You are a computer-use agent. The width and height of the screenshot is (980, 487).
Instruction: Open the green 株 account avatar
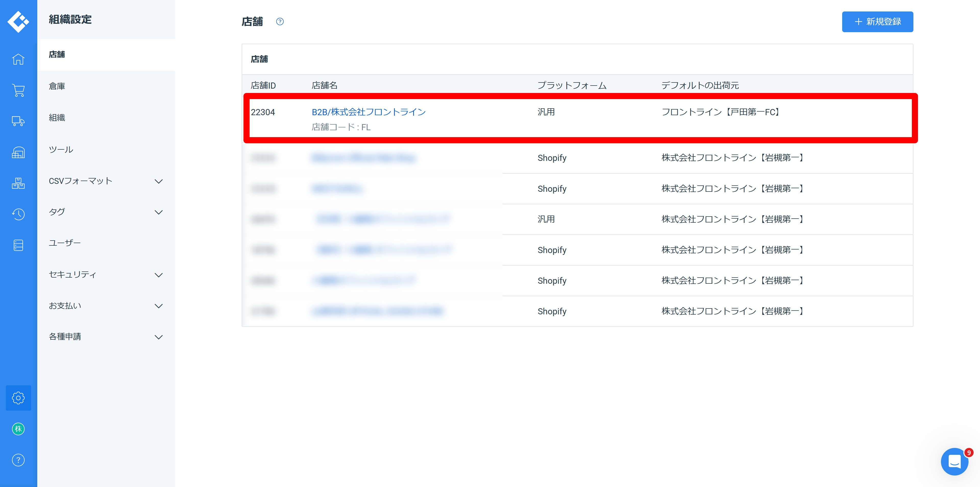(x=18, y=429)
